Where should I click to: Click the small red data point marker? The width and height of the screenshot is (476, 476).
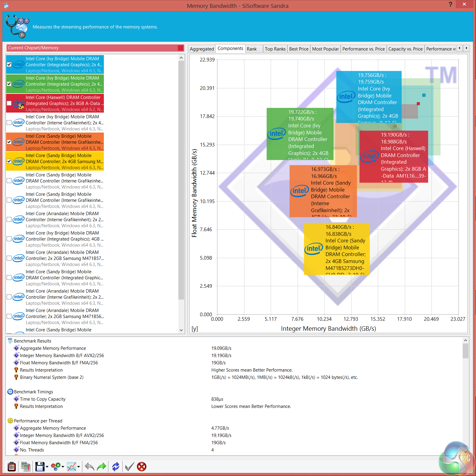pyautogui.click(x=418, y=103)
